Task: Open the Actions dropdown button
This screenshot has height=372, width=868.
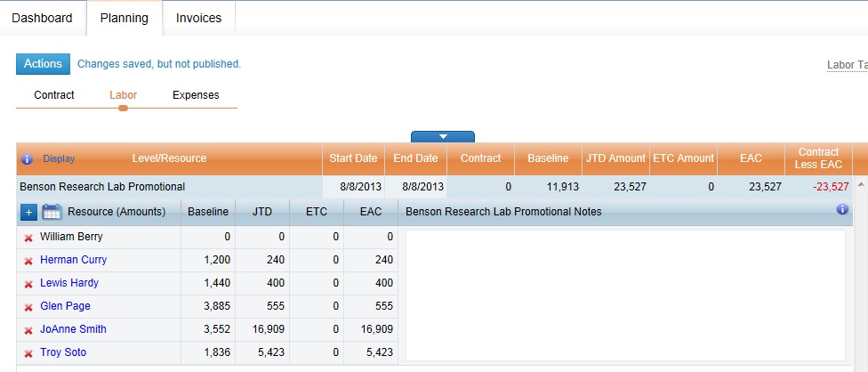Action: (x=43, y=64)
